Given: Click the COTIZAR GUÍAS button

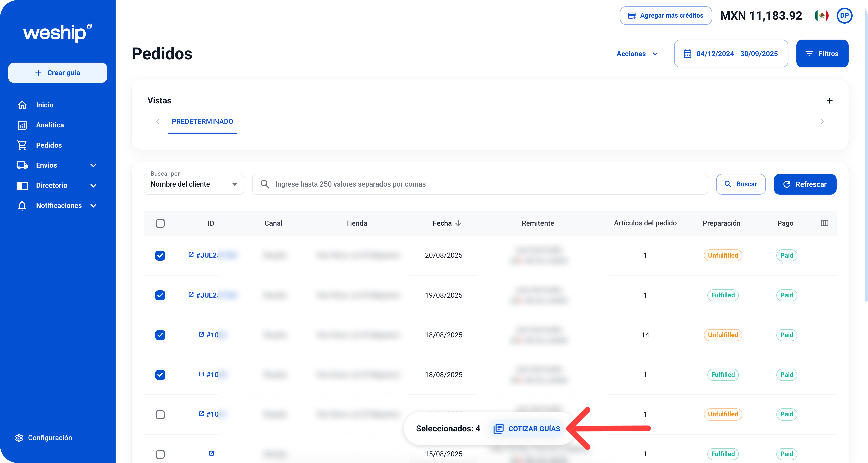Looking at the screenshot, I should point(527,428).
